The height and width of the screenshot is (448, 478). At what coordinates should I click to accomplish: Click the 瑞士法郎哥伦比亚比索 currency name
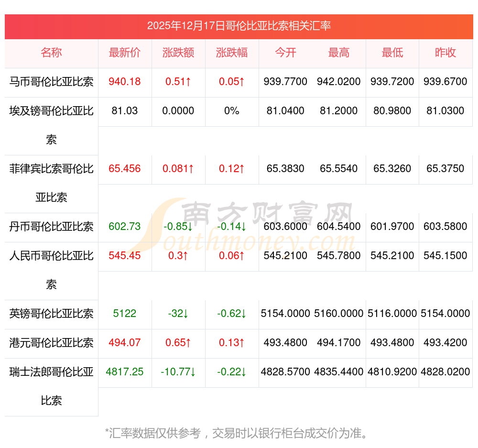[51, 386]
